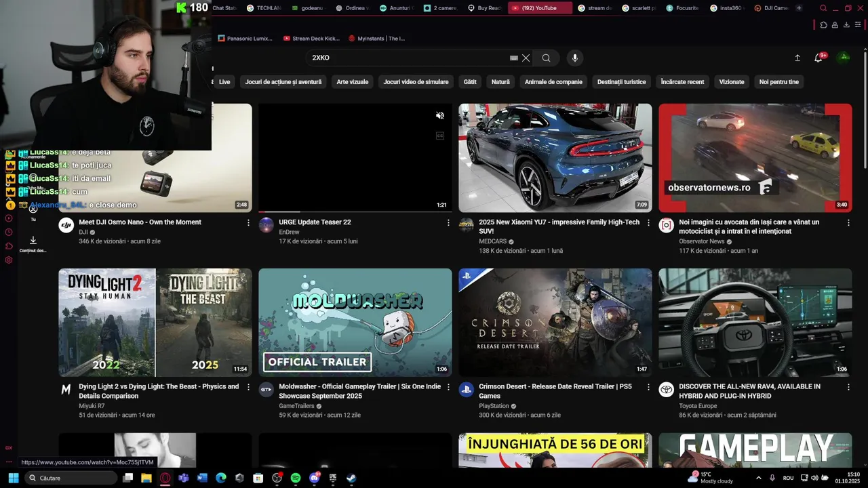Viewport: 868px width, 488px height.
Task: Clear the 2XKO search text
Action: click(x=526, y=58)
